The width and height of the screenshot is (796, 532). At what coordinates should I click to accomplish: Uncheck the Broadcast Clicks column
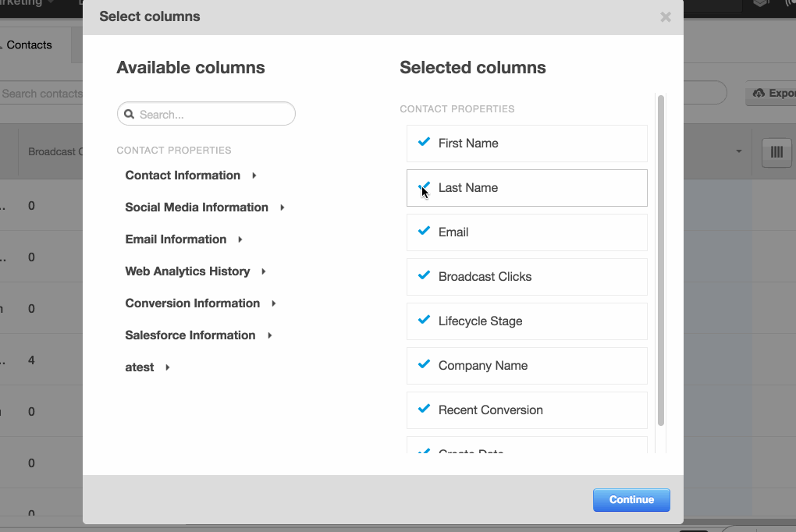click(424, 275)
